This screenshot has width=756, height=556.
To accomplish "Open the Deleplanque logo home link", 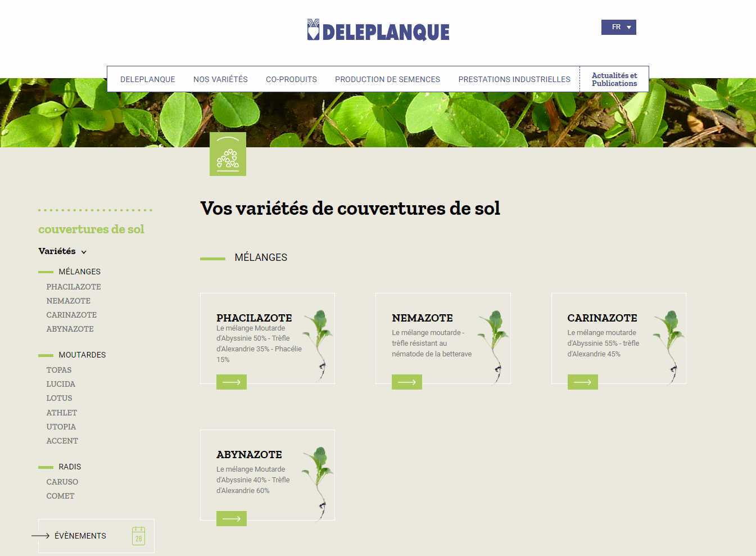I will (x=378, y=30).
